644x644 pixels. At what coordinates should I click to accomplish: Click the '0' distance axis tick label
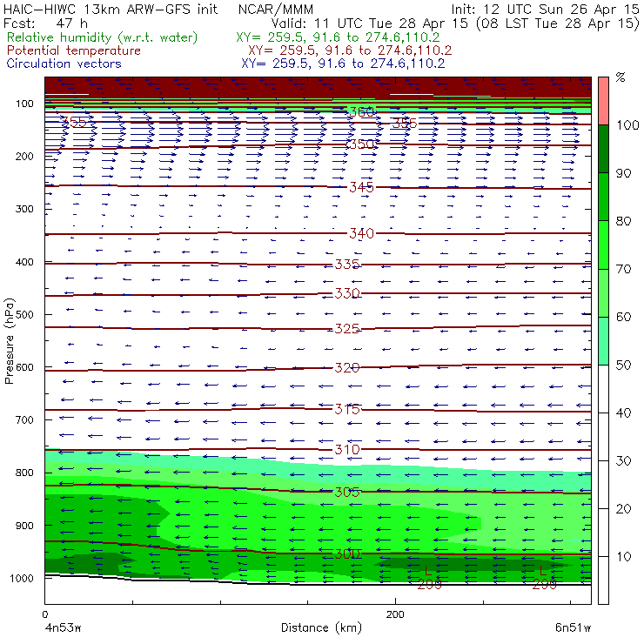[44, 614]
